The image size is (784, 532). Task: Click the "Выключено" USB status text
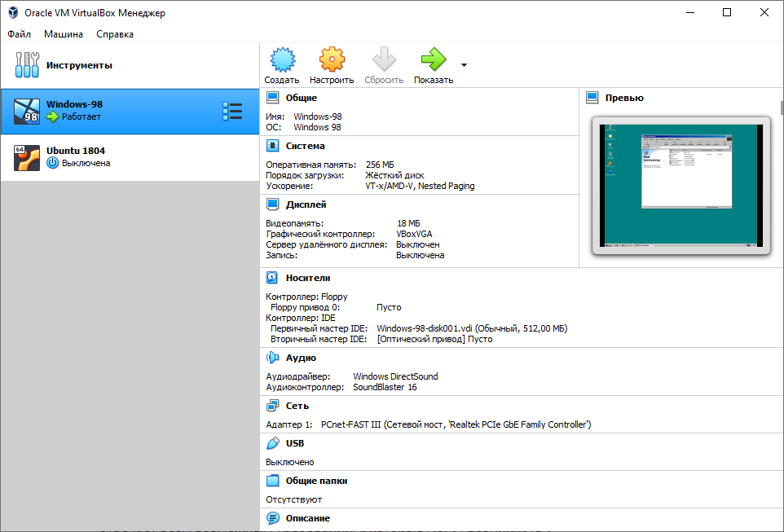(x=290, y=462)
